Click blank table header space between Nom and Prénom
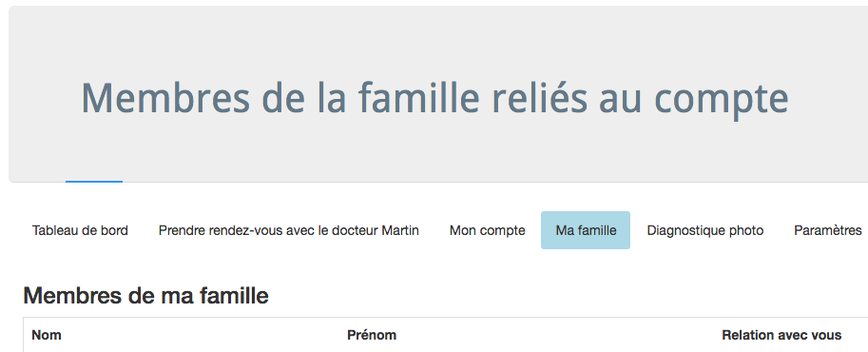This screenshot has width=868, height=352. [203, 335]
